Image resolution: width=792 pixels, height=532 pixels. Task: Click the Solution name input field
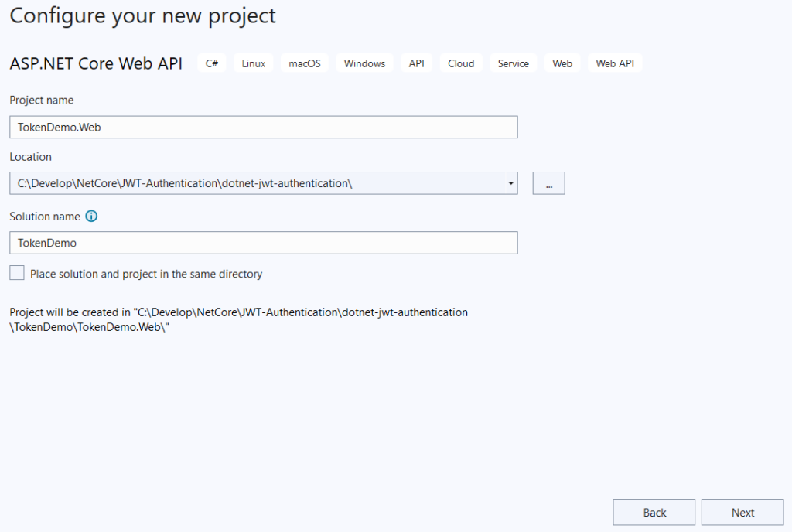click(264, 243)
